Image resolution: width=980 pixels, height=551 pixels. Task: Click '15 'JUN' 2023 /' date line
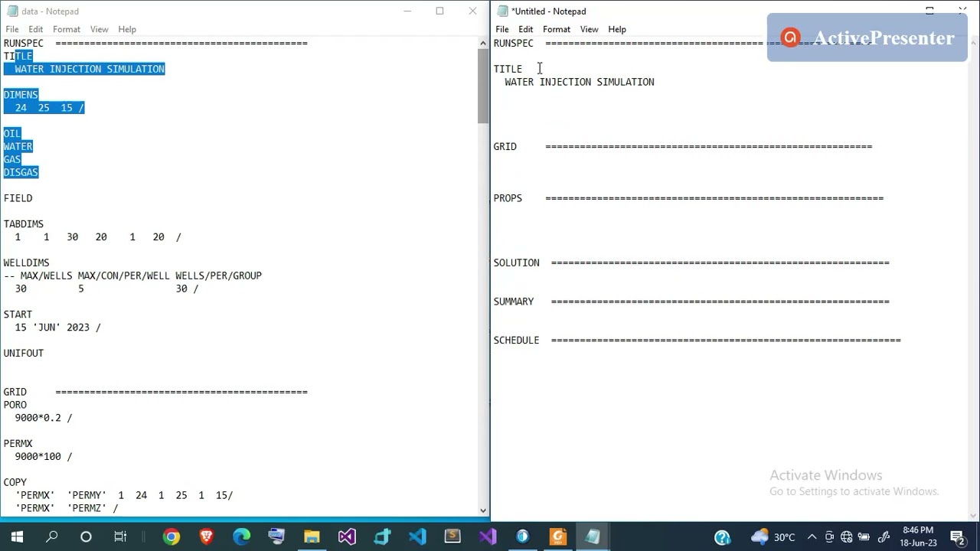(x=57, y=328)
